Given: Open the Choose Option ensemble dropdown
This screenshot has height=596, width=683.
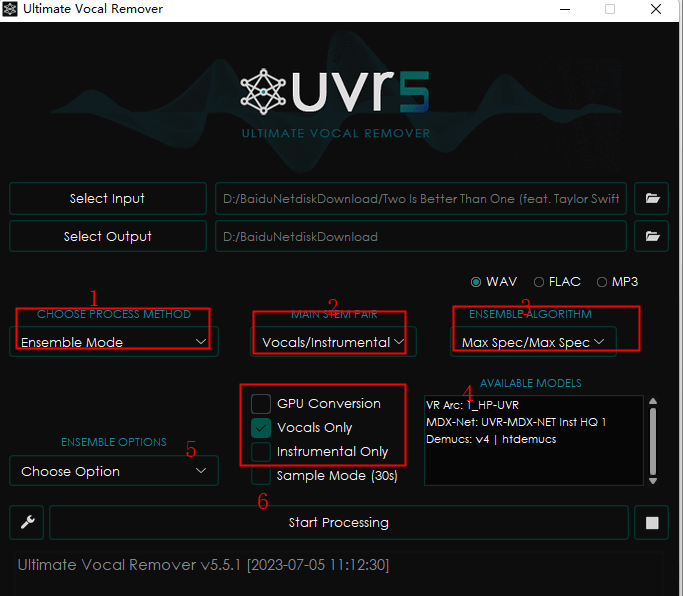Looking at the screenshot, I should (x=114, y=471).
